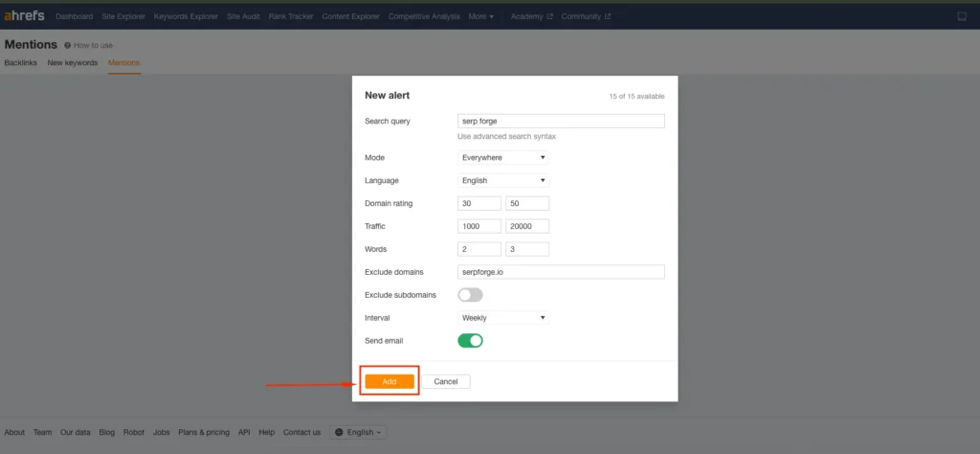Open Site Audit from the top navigation

(244, 16)
